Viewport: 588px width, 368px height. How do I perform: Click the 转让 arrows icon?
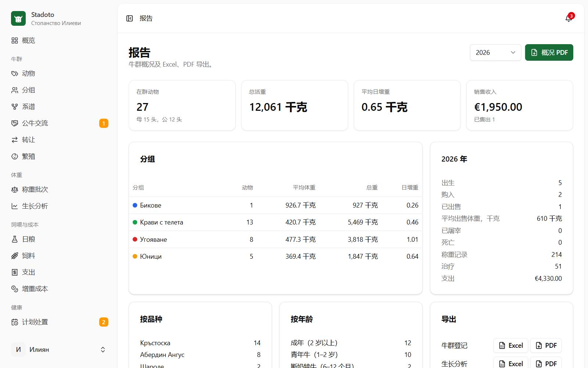(x=15, y=140)
